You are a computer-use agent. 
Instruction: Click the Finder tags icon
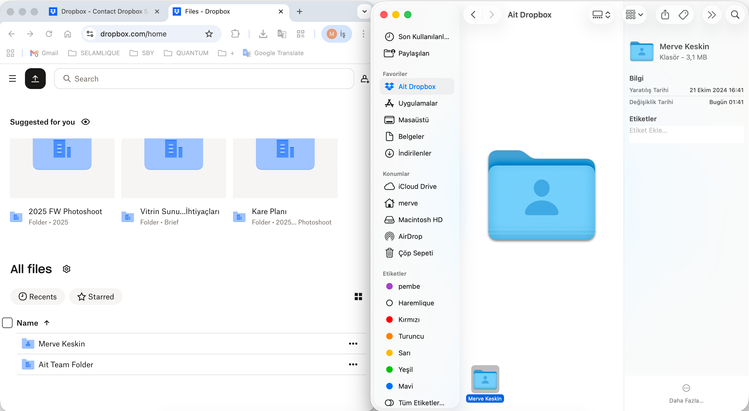click(684, 15)
